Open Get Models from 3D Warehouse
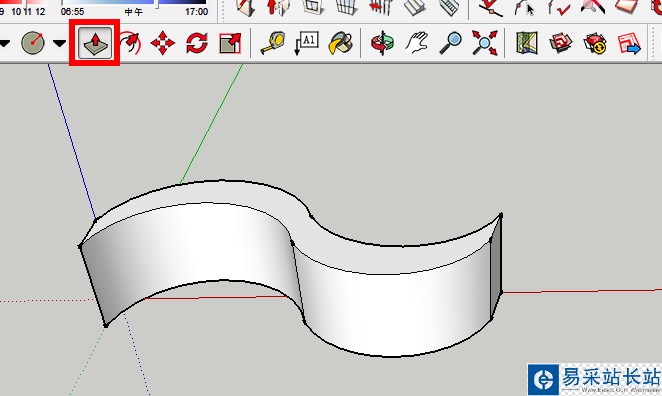 point(561,43)
